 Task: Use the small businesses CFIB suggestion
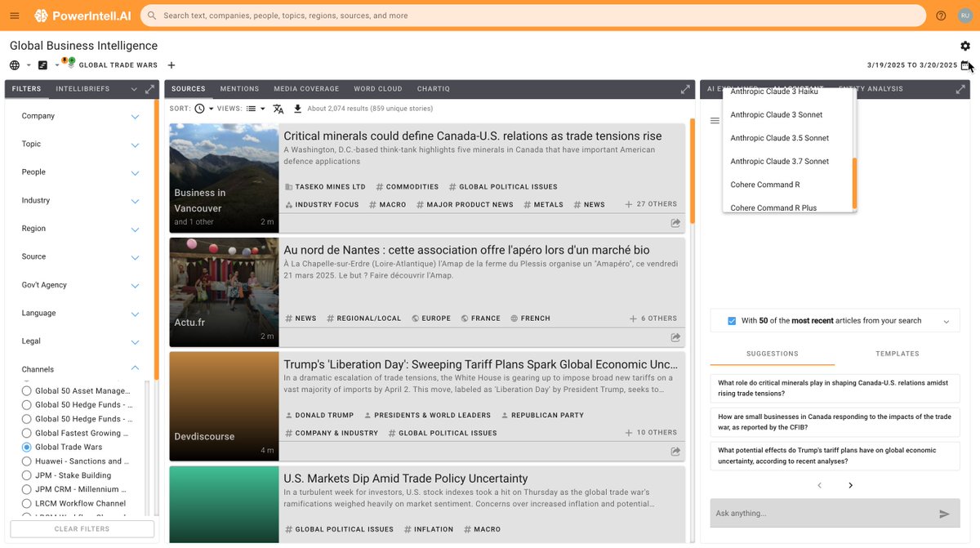tap(835, 421)
